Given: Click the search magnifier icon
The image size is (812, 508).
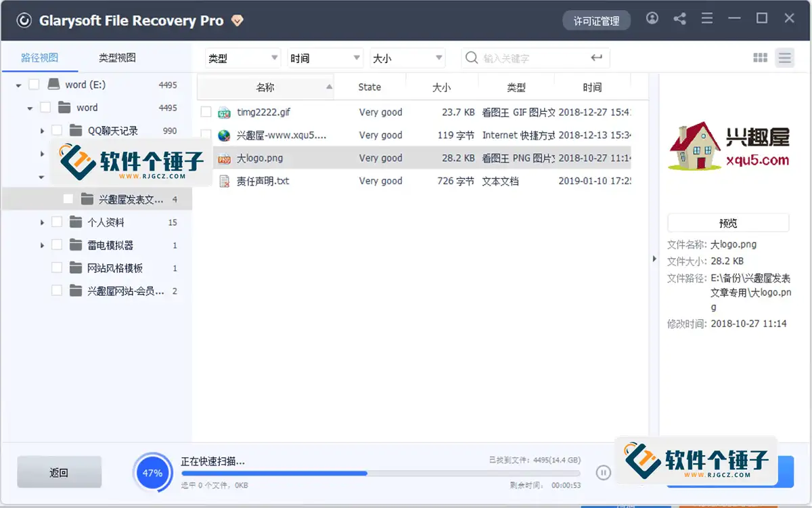Looking at the screenshot, I should click(x=472, y=58).
